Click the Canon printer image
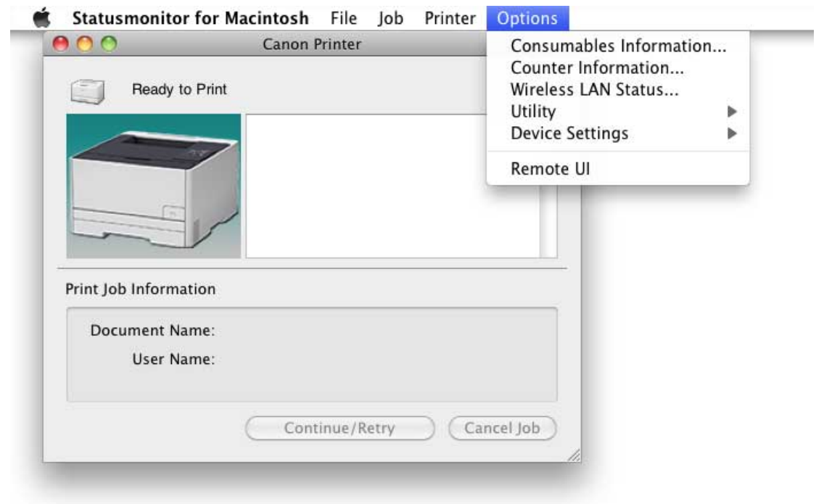The width and height of the screenshot is (824, 504). (x=154, y=186)
